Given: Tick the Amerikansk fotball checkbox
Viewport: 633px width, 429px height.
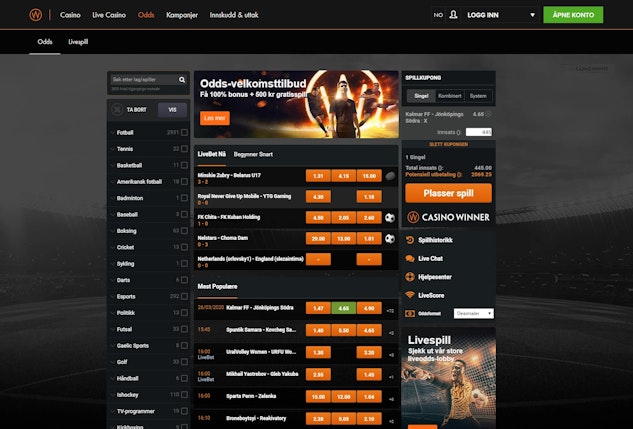Looking at the screenshot, I should [184, 182].
